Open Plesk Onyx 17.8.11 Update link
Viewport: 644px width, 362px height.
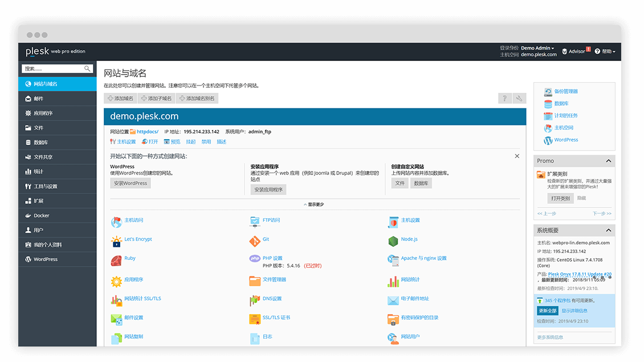tap(580, 274)
